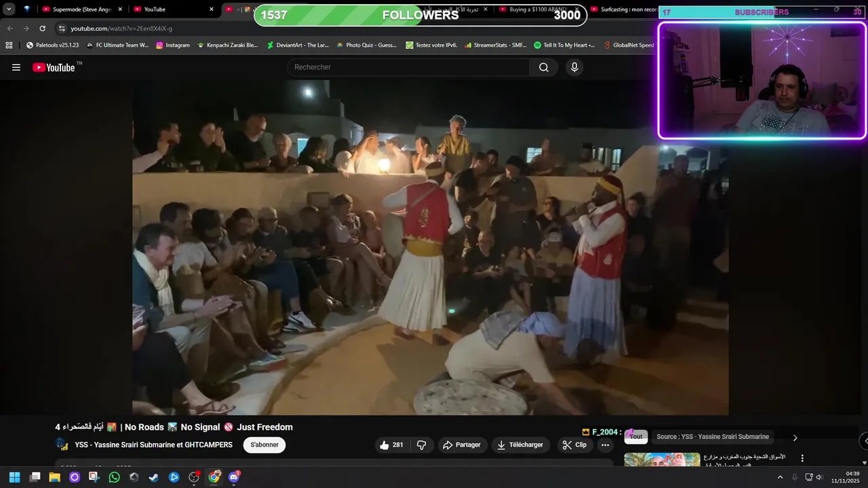Open volume control in system tray
The height and width of the screenshot is (488, 868).
819,477
